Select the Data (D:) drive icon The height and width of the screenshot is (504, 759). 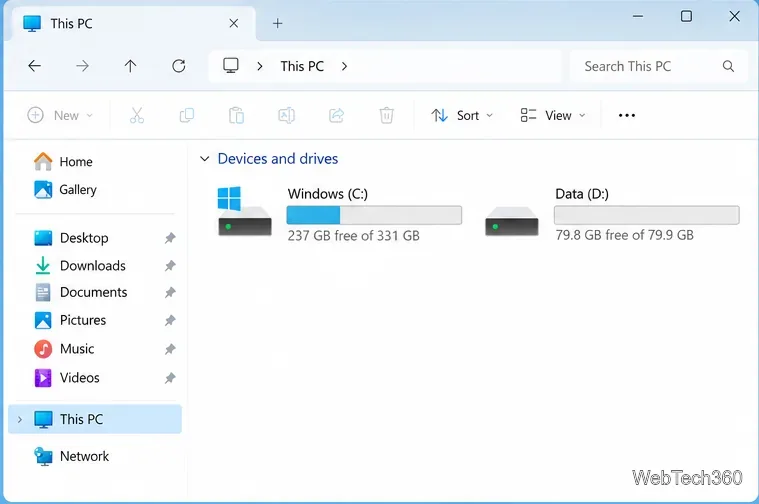pos(512,221)
